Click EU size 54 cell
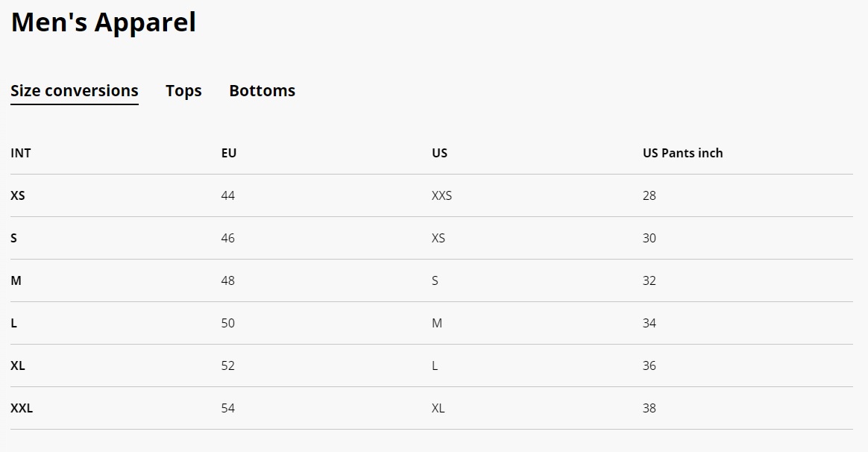 228,408
